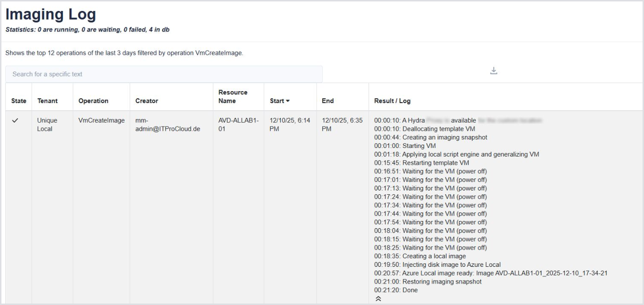
Task: Sort by the Tenant column header
Action: tap(47, 101)
